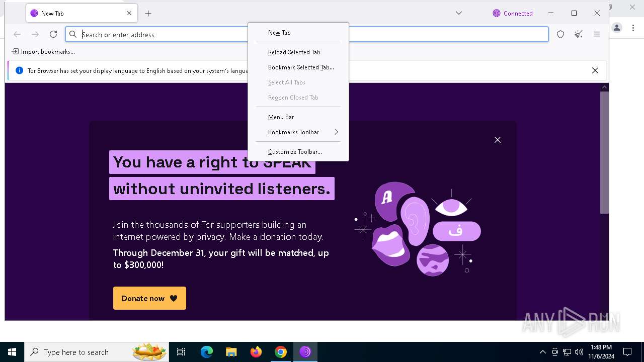This screenshot has width=644, height=362.
Task: Click the New Tab tab title
Action: [52, 14]
